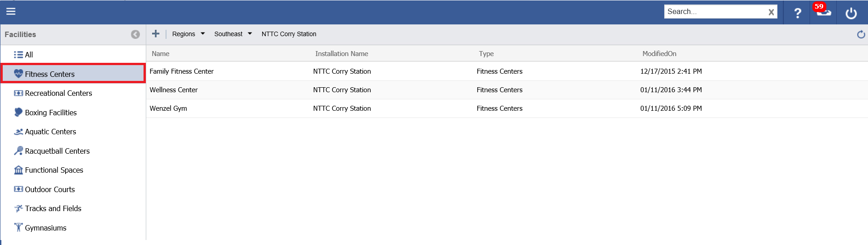This screenshot has width=868, height=245.
Task: Open the Wellness Center row
Action: pos(174,90)
